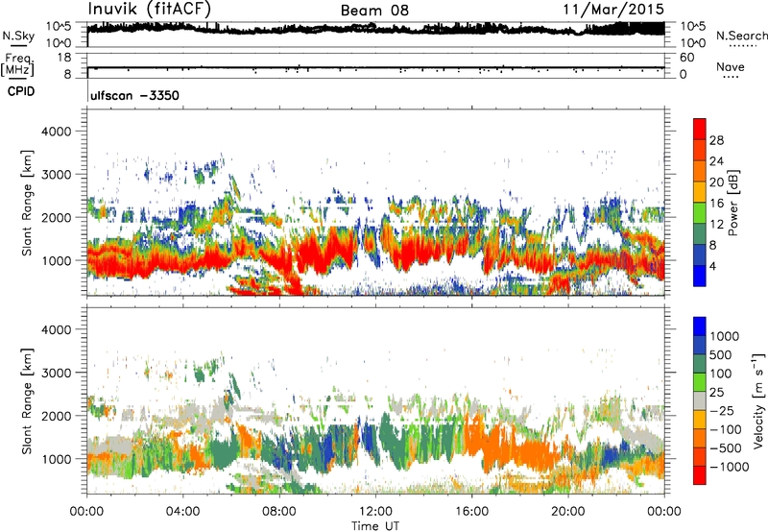Click the "Time UT" axis title
Image resolution: width=768 pixels, height=532 pixels.
pyautogui.click(x=375, y=526)
